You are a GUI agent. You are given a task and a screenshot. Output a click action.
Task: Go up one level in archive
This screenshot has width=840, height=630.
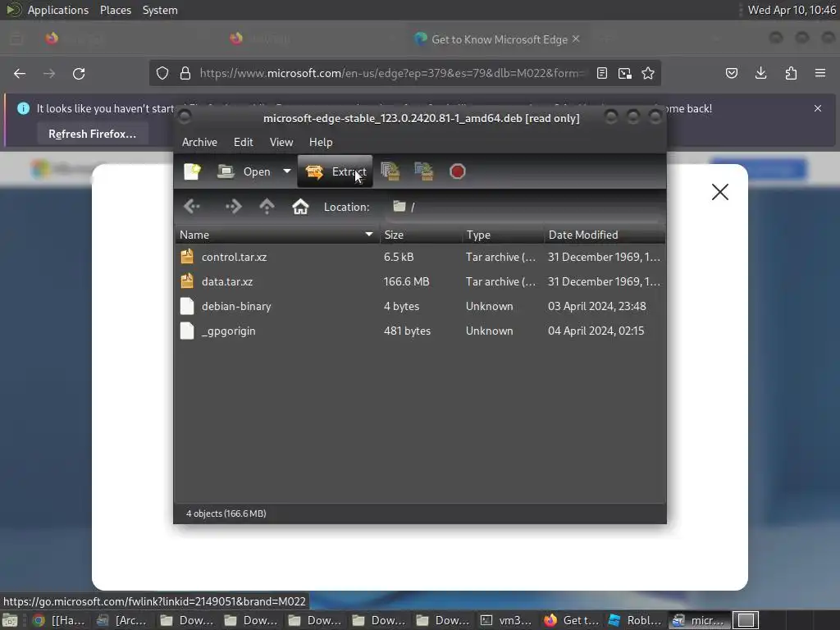pyautogui.click(x=267, y=207)
